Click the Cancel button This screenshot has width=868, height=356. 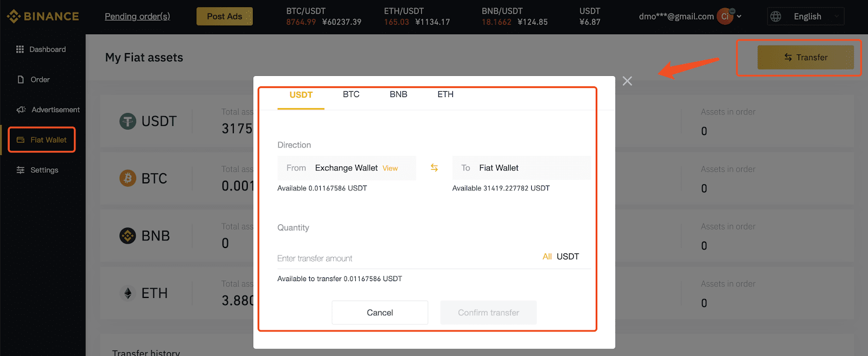click(380, 313)
